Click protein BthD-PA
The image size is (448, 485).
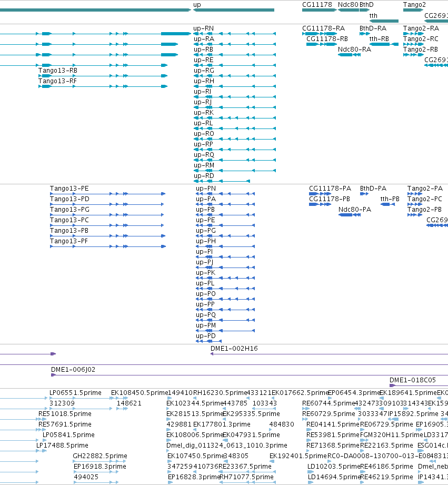(364, 194)
